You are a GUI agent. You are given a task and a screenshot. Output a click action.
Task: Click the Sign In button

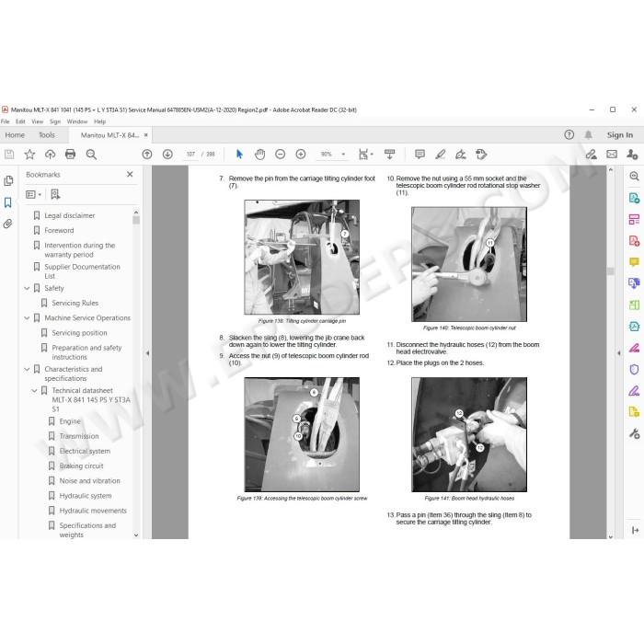(620, 134)
